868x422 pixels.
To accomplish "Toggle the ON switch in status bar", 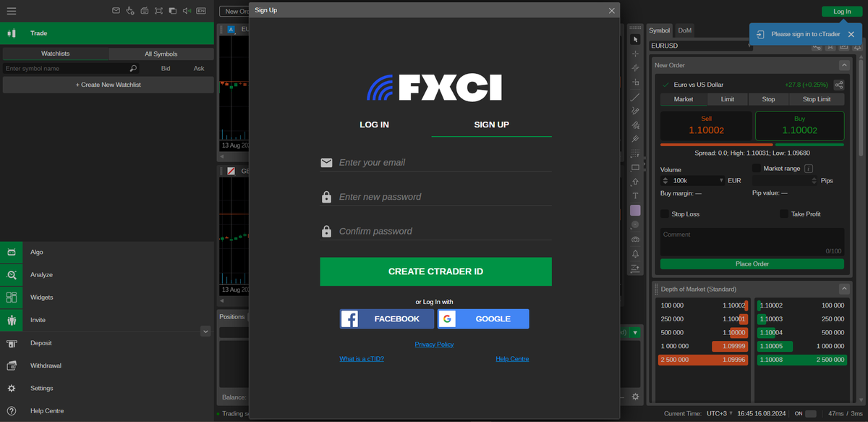I will [x=811, y=413].
